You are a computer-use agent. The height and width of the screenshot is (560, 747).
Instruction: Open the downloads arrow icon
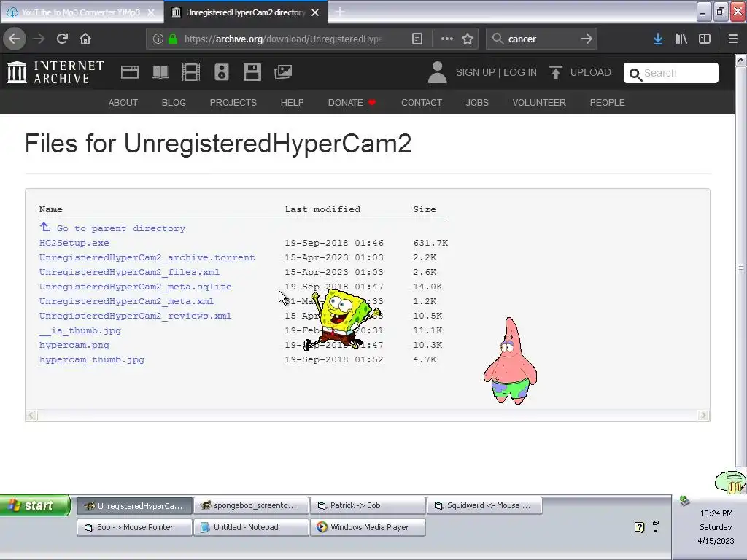658,39
